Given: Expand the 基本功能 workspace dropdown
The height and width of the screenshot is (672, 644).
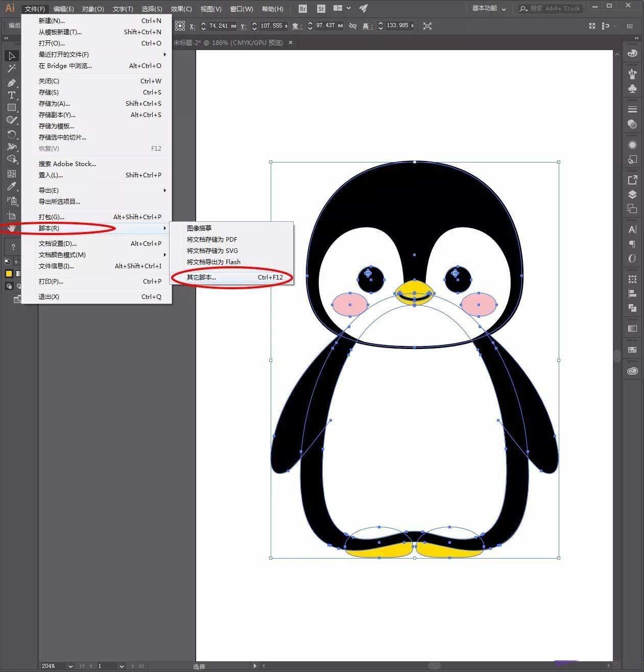Looking at the screenshot, I should [489, 9].
